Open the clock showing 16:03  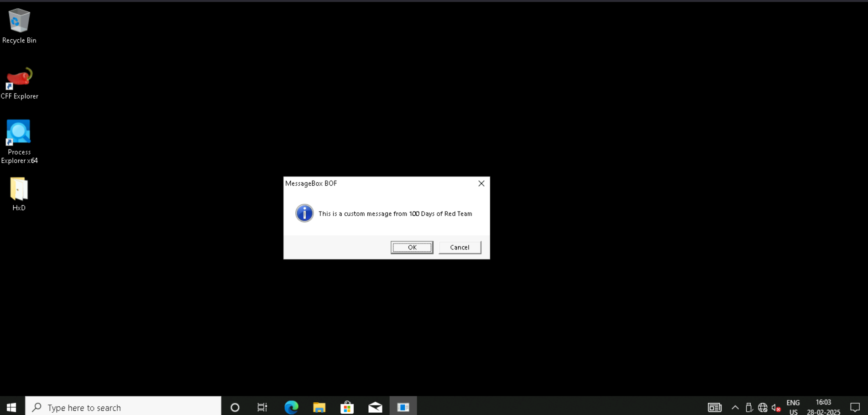point(823,407)
